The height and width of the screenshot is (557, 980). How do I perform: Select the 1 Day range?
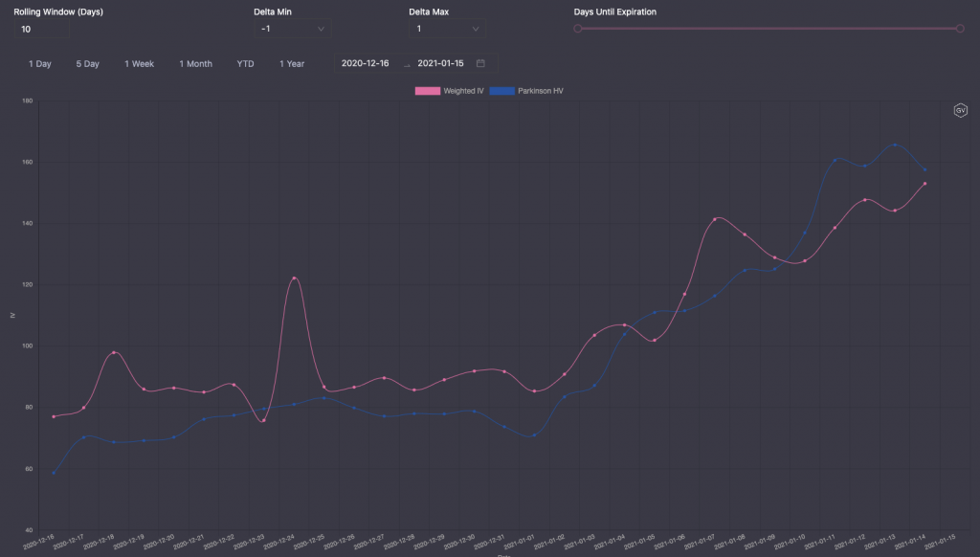pyautogui.click(x=40, y=64)
